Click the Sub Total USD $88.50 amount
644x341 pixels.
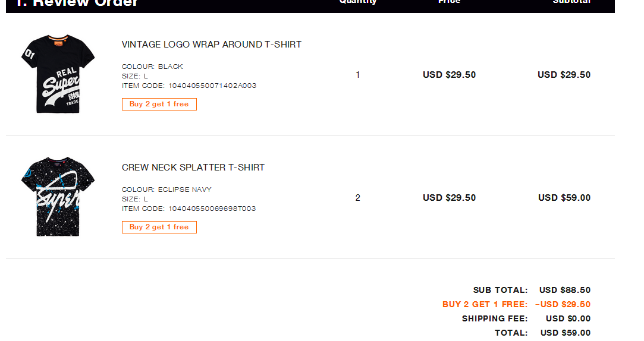point(565,290)
